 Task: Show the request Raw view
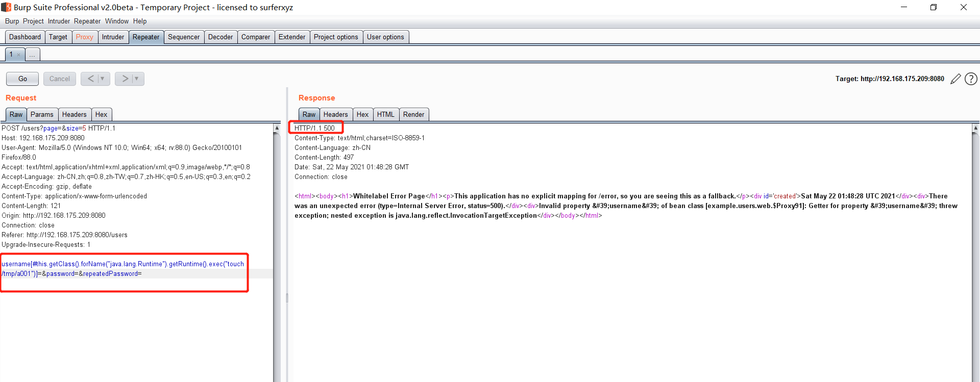(x=16, y=114)
